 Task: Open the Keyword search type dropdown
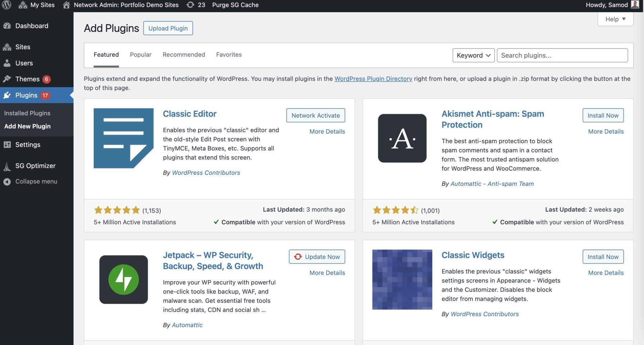click(x=473, y=55)
